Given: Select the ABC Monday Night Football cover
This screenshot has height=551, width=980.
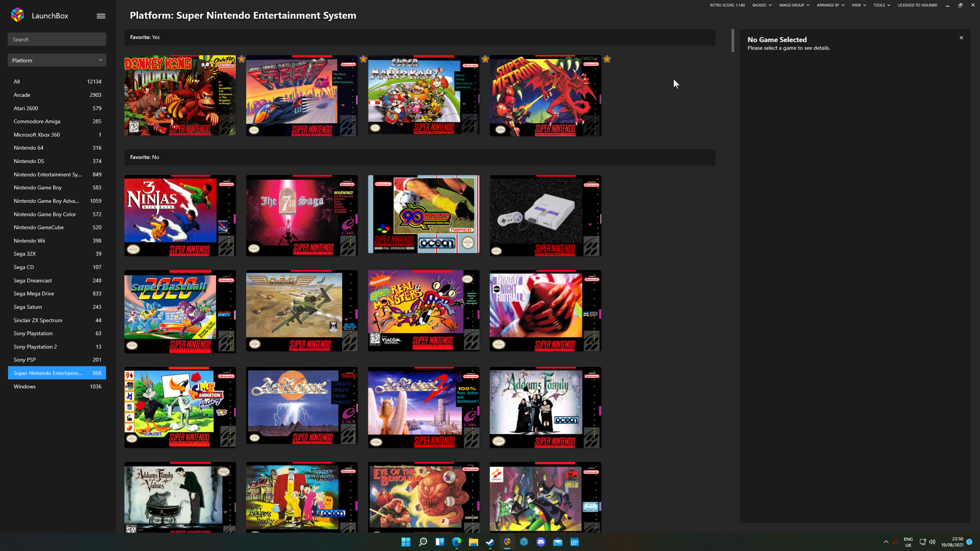Looking at the screenshot, I should 545,311.
